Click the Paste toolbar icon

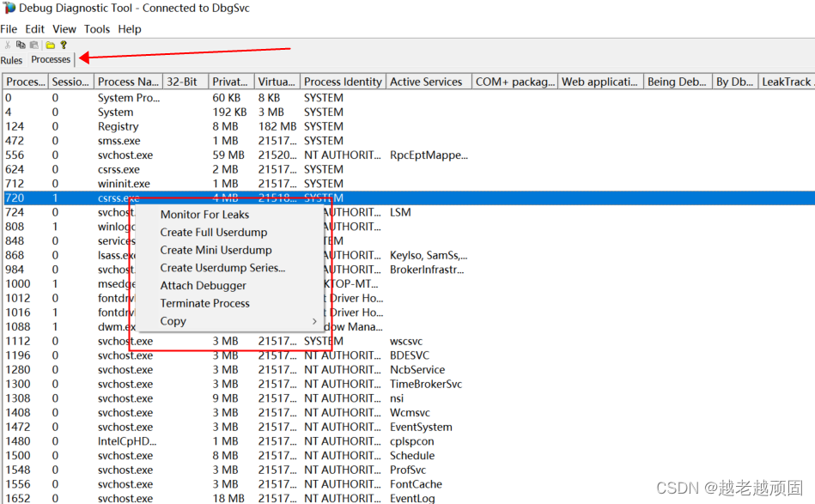[x=33, y=45]
